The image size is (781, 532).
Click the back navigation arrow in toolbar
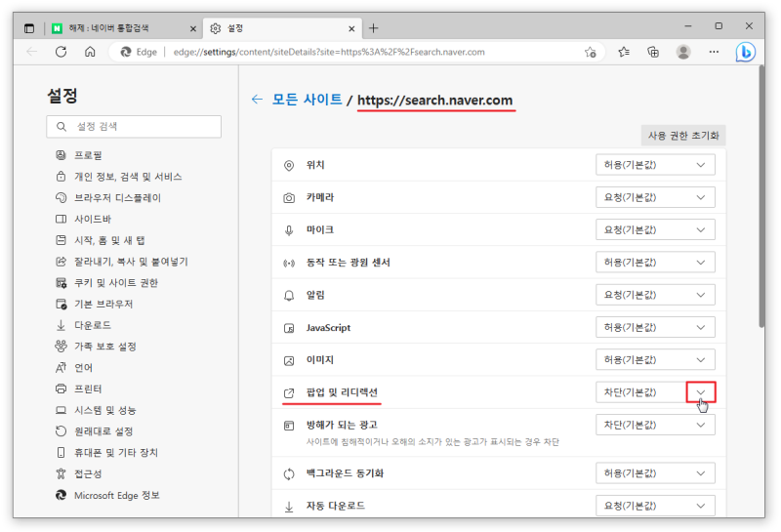click(32, 52)
